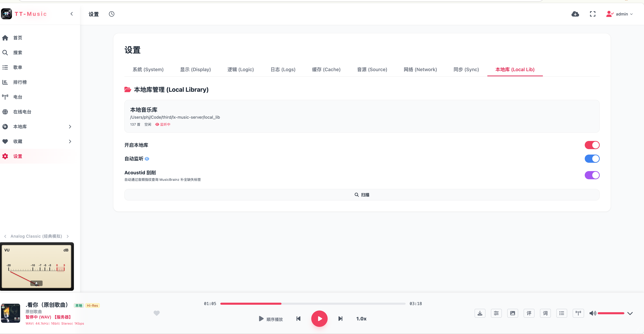Screen dimensions: 644x334
Task: Switch to the 音源 (Source) tab
Action: click(372, 69)
